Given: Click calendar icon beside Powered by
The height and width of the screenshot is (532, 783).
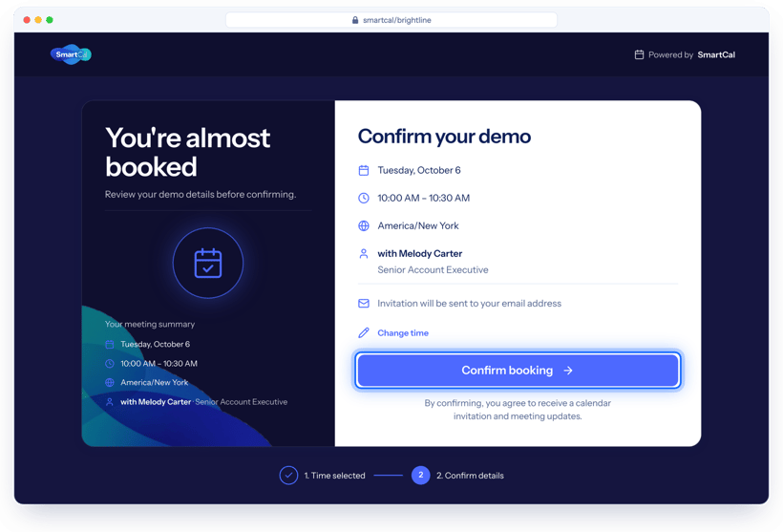Looking at the screenshot, I should pos(639,54).
